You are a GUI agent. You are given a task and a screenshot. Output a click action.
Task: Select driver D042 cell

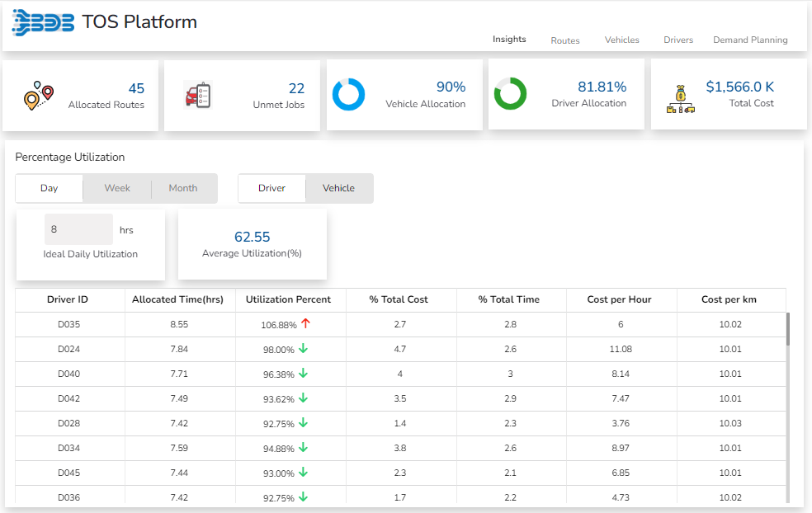pos(68,399)
